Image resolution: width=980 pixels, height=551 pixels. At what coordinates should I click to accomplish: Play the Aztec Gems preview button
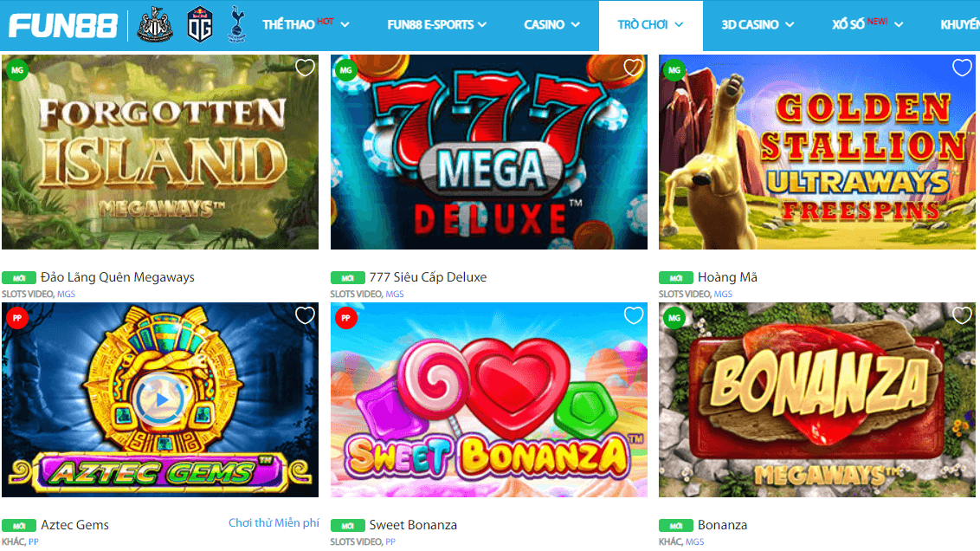[161, 399]
